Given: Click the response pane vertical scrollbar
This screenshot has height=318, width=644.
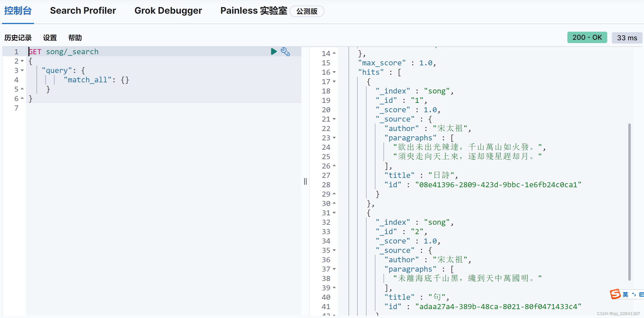Looking at the screenshot, I should click(629, 202).
